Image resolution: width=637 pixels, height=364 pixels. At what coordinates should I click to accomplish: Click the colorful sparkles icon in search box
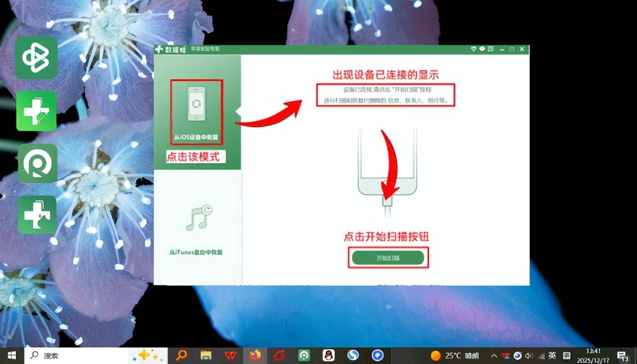[148, 355]
